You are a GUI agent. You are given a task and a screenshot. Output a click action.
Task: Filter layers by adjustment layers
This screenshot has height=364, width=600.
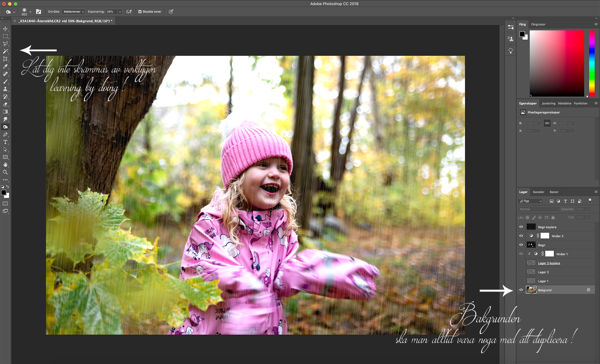pyautogui.click(x=558, y=201)
